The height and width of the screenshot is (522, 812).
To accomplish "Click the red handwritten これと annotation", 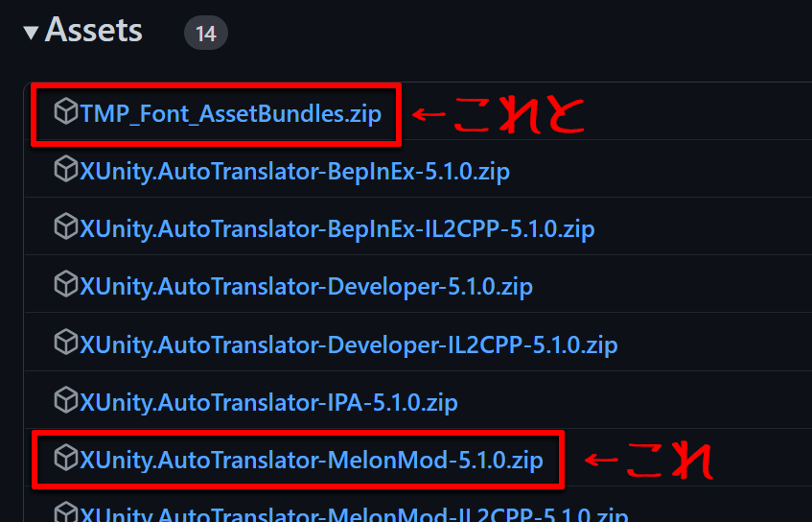I will pos(518,115).
